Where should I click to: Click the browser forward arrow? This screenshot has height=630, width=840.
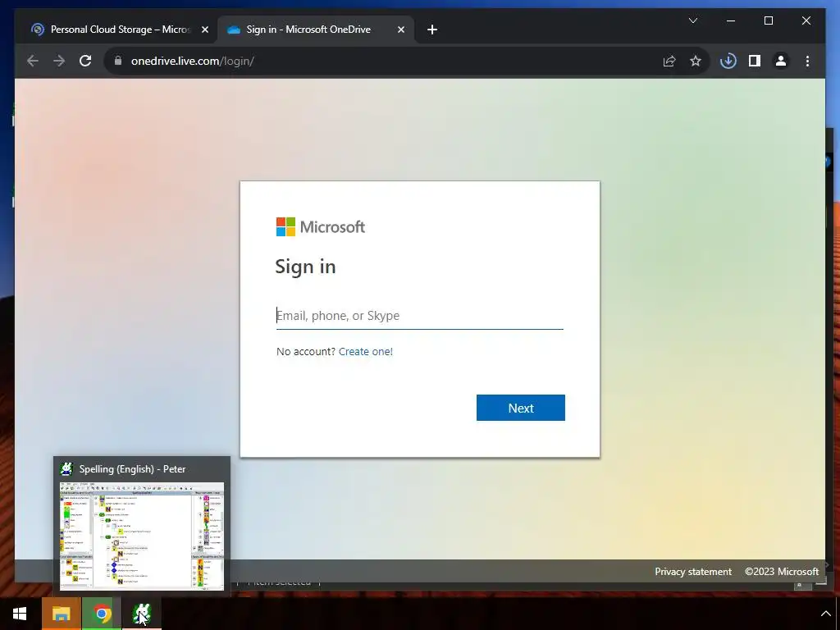tap(59, 61)
